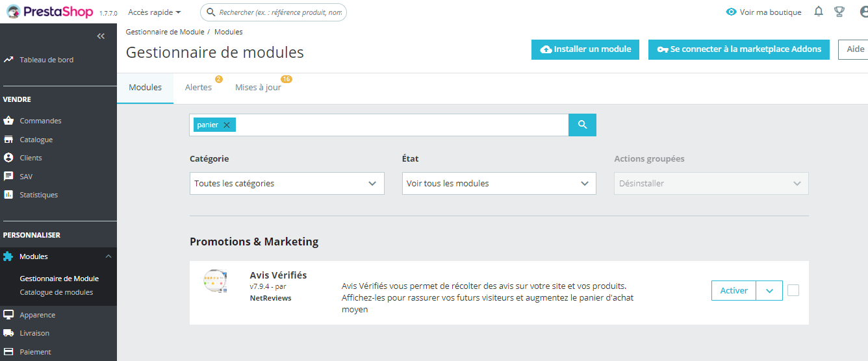The image size is (868, 361).
Task: Click the Tableau de bord trend icon
Action: [x=8, y=60]
